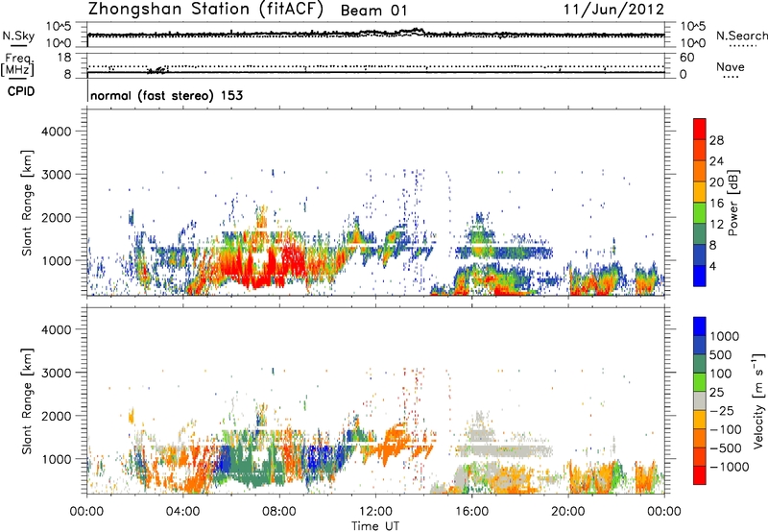Viewport: 768px width, 532px height.
Task: Click the blue 1000 m/s velocity swatch
Action: point(700,326)
